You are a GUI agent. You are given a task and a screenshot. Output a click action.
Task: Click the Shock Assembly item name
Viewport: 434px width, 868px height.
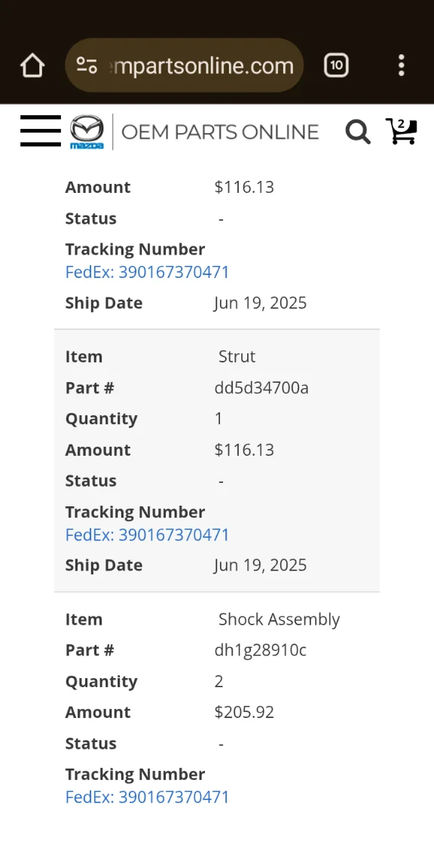(x=279, y=619)
